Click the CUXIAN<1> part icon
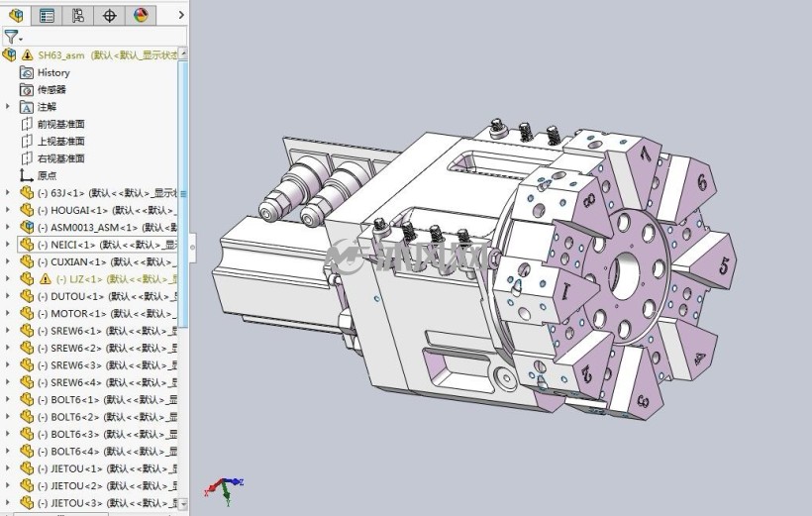Image resolution: width=812 pixels, height=516 pixels. 27,261
